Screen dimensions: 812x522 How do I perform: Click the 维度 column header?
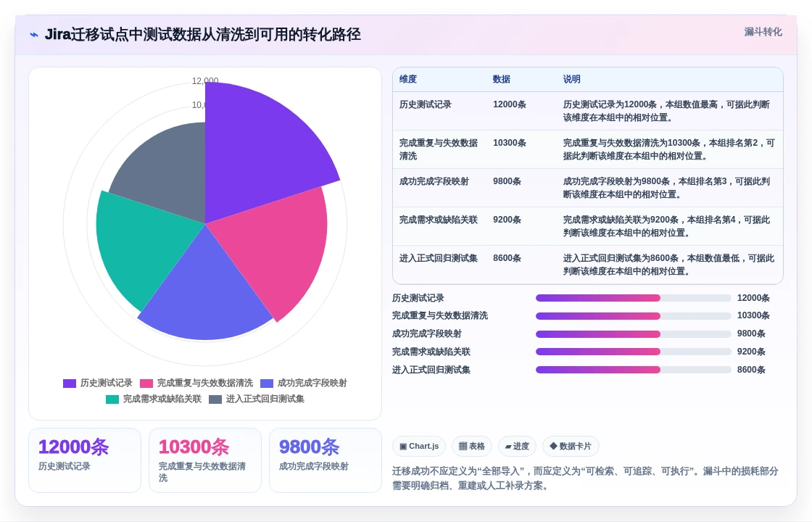coord(408,79)
